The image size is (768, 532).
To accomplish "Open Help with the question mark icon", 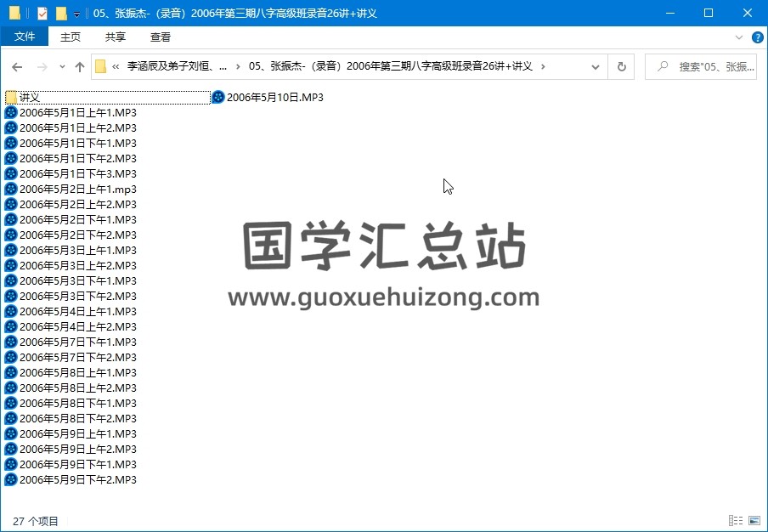I will coord(757,37).
